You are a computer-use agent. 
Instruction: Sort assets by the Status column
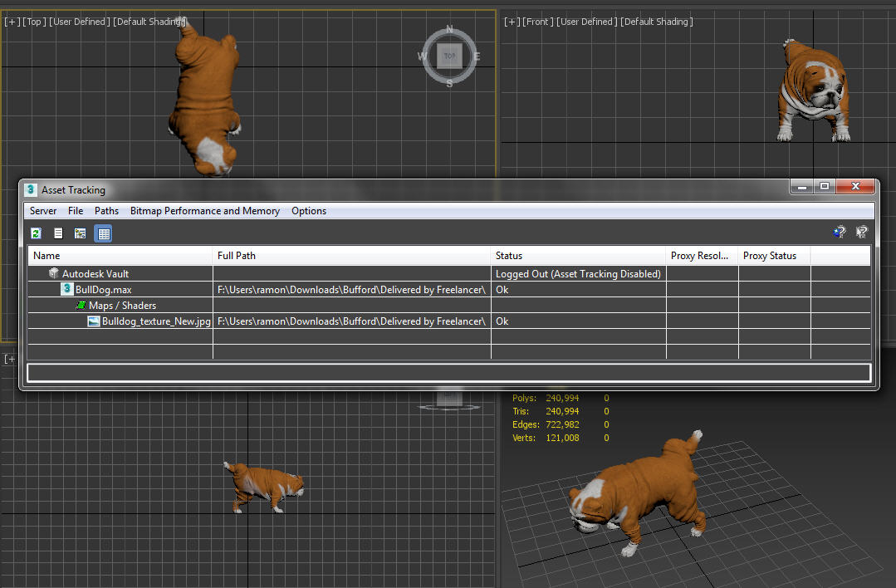coord(509,255)
